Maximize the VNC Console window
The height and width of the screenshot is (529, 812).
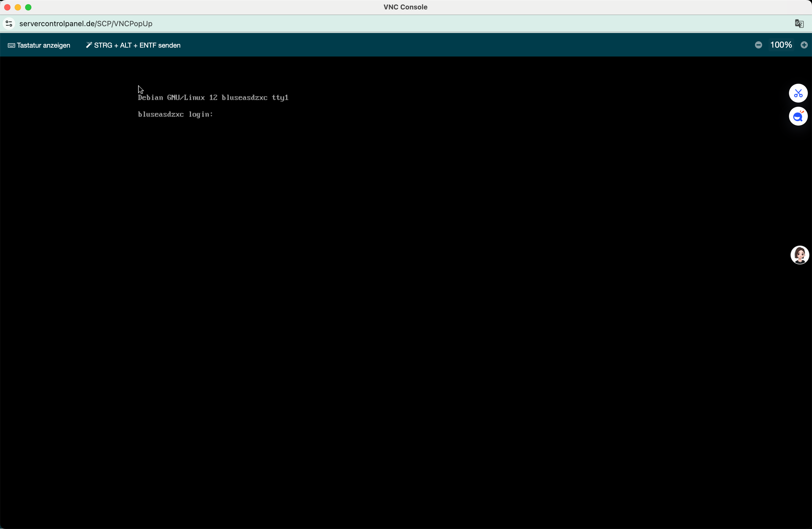click(x=28, y=7)
